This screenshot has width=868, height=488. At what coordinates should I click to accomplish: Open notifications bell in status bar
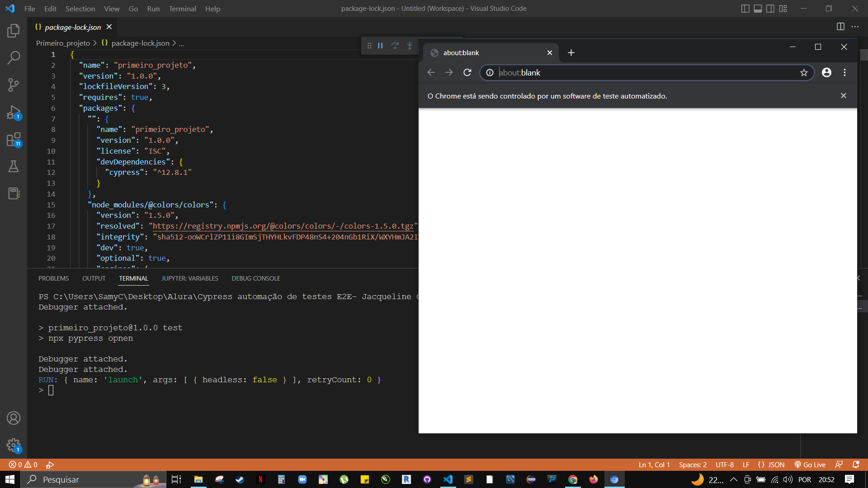[856, 465]
